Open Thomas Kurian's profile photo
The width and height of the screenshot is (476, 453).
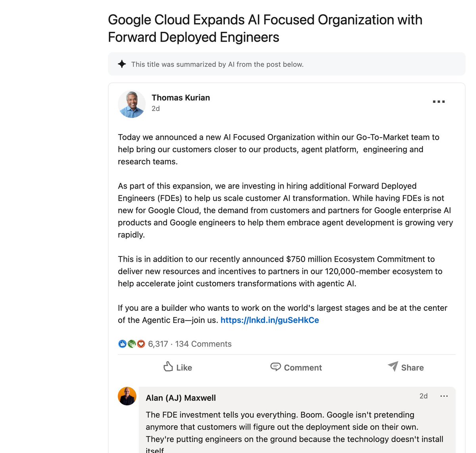(132, 104)
